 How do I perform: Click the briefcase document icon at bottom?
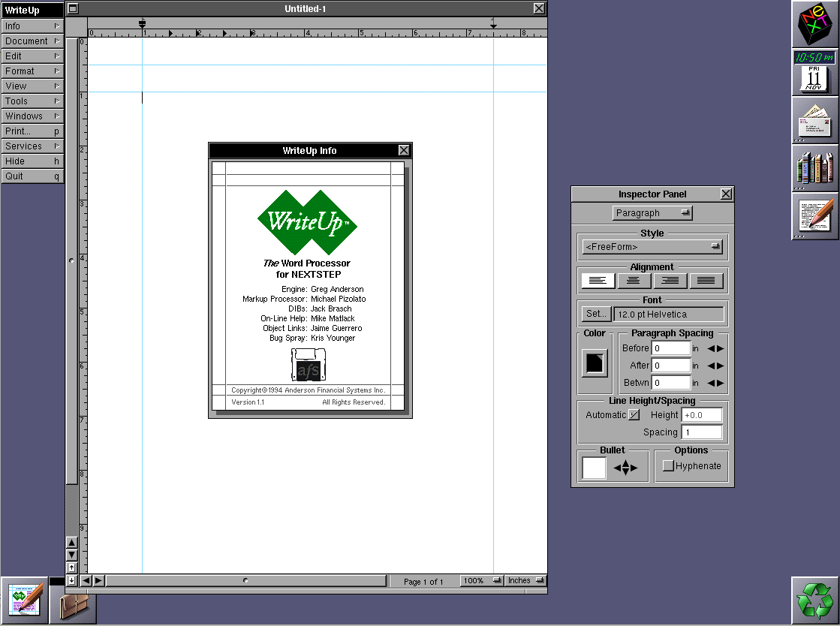coord(74,606)
